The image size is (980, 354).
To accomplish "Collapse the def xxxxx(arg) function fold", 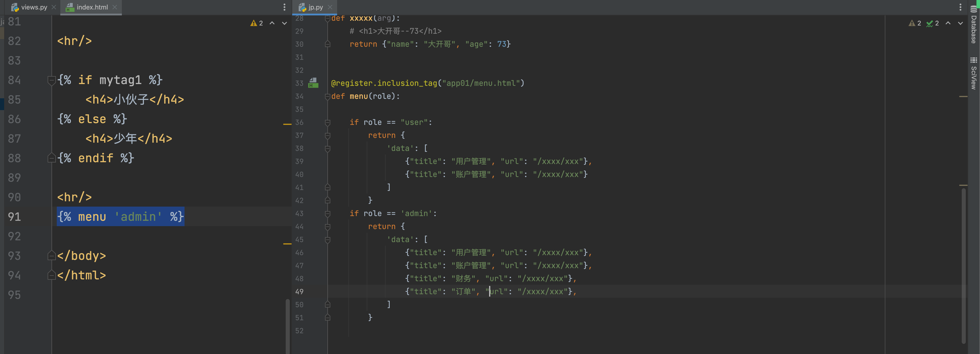I will tap(328, 19).
